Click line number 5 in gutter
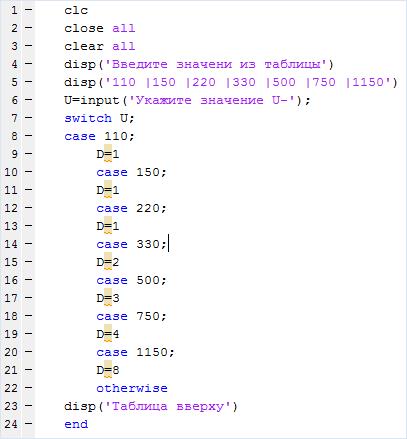 (14, 82)
